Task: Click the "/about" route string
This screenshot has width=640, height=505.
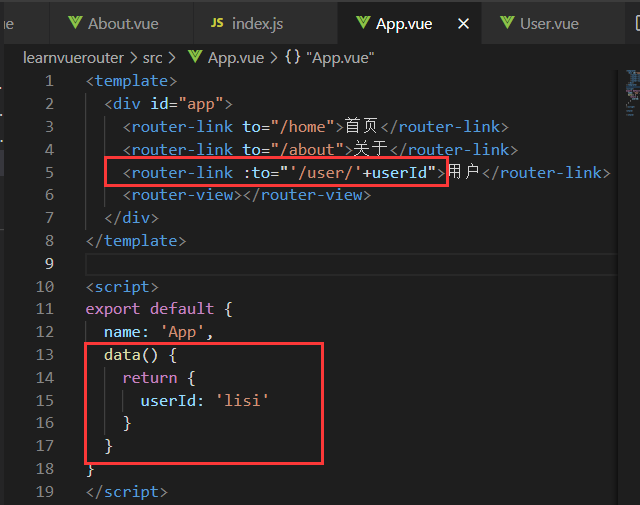Action: (307, 149)
